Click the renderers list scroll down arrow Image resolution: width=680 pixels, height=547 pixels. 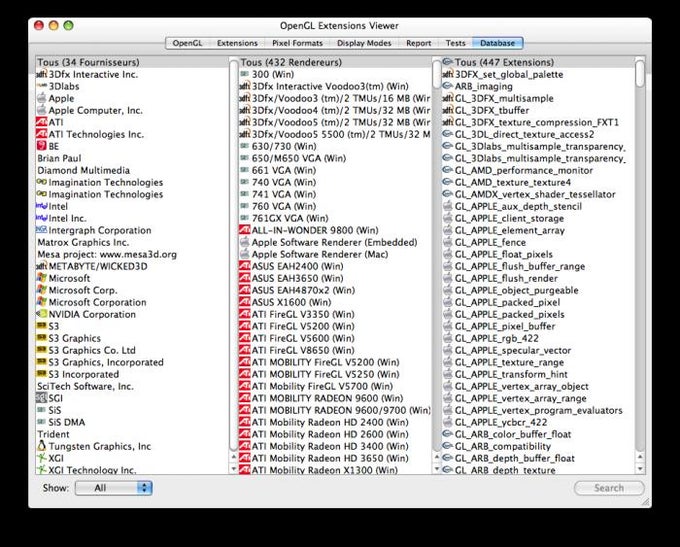pyautogui.click(x=437, y=469)
